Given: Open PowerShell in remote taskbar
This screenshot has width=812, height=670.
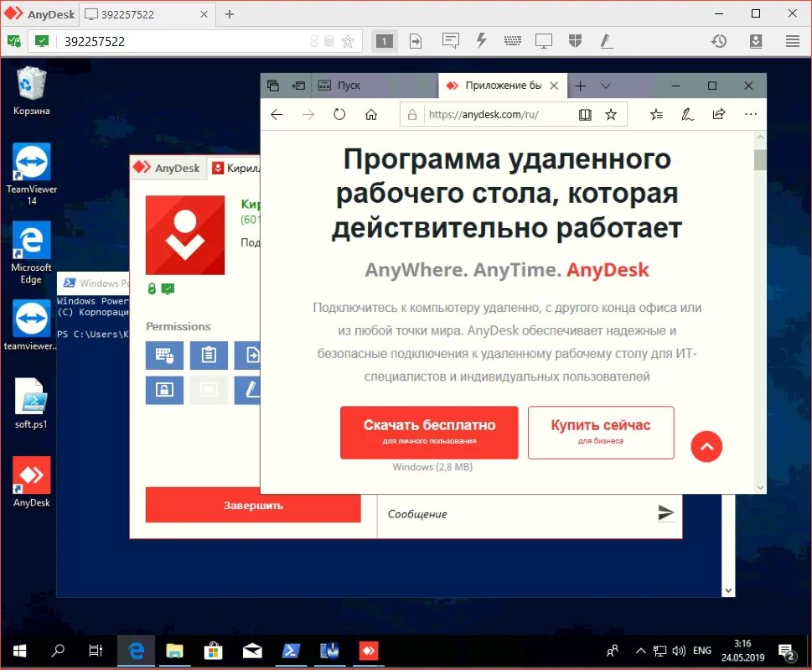Looking at the screenshot, I should click(x=290, y=651).
